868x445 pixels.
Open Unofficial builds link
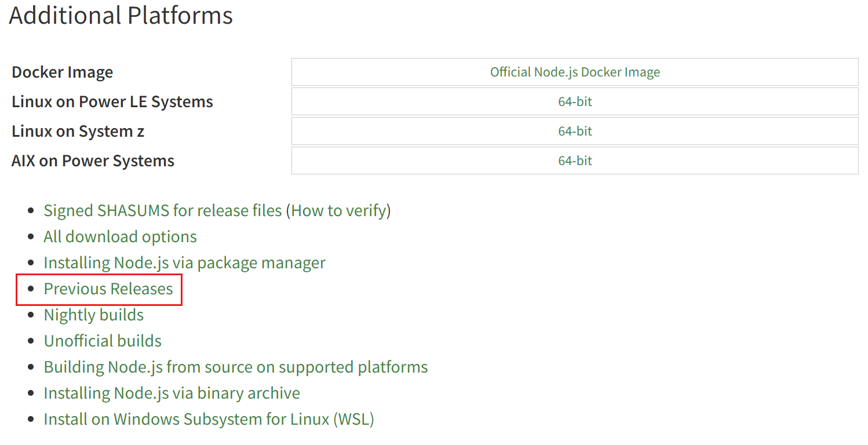[x=103, y=341]
